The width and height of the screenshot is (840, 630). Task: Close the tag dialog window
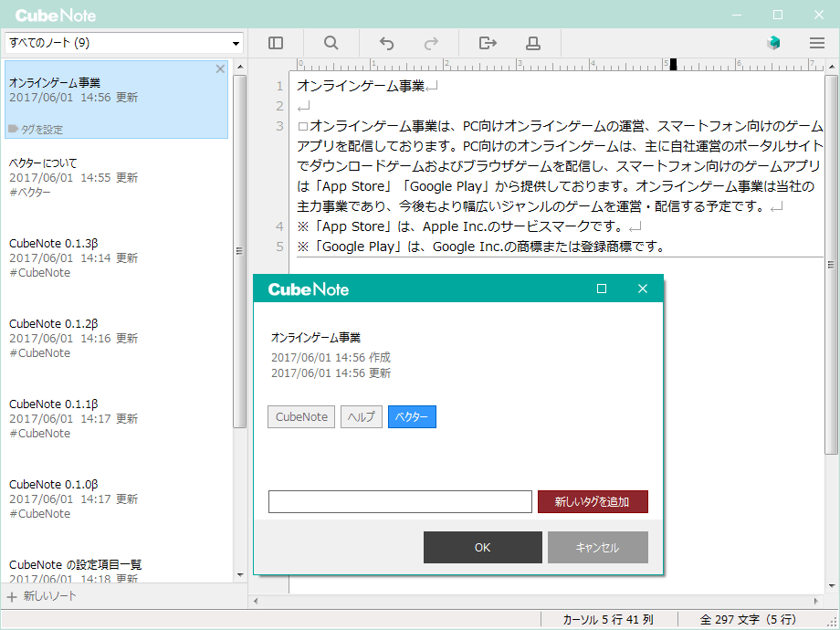[643, 289]
